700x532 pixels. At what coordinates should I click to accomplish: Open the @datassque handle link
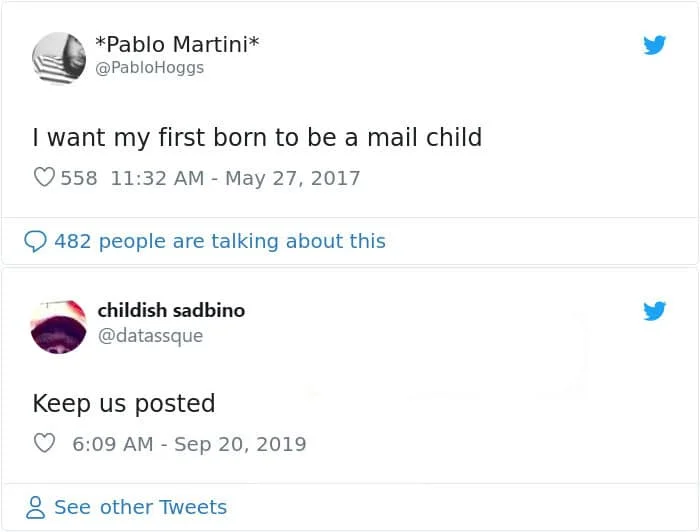click(150, 336)
